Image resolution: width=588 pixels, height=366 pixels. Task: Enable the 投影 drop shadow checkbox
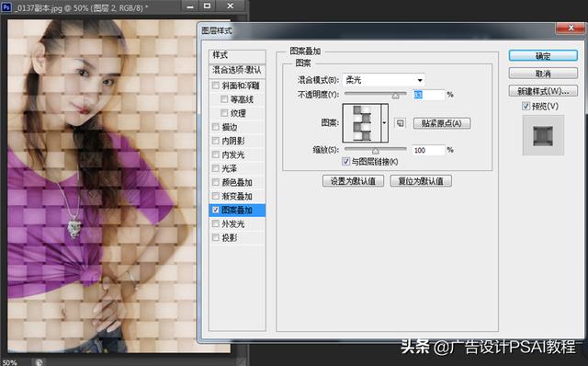click(216, 237)
